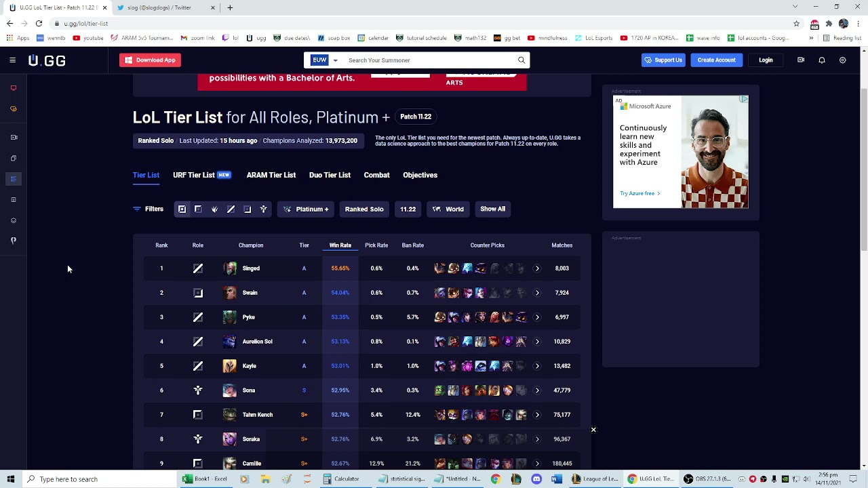Click the video icon in top bar
Image resolution: width=868 pixels, height=488 pixels.
(x=801, y=60)
